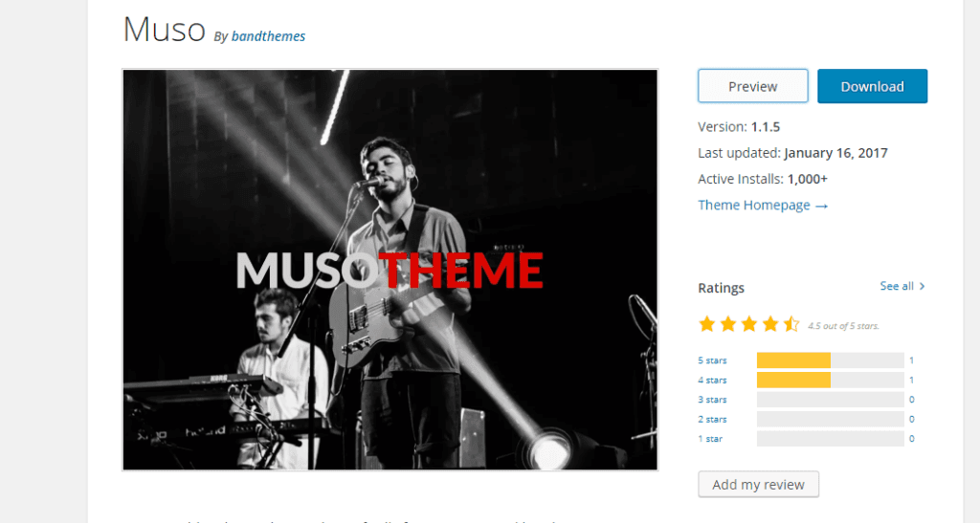Open the 4 stars reviews link
980x523 pixels.
pos(712,381)
